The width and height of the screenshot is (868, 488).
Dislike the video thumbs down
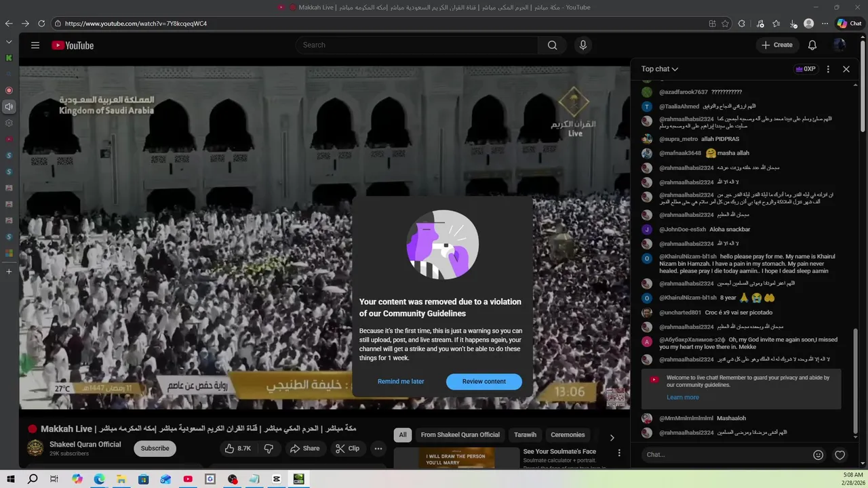coord(269,449)
